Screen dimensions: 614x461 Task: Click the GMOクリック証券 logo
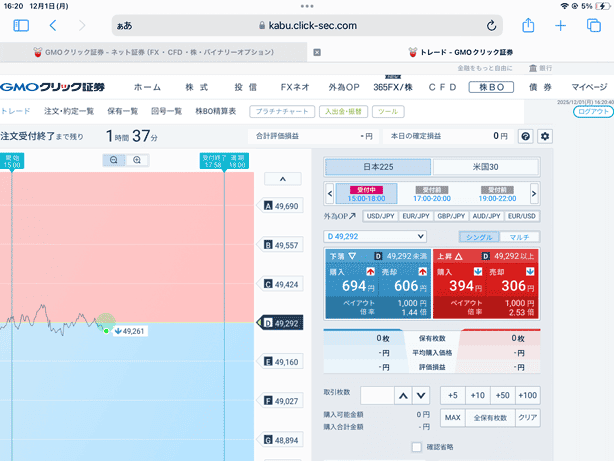(x=52, y=87)
